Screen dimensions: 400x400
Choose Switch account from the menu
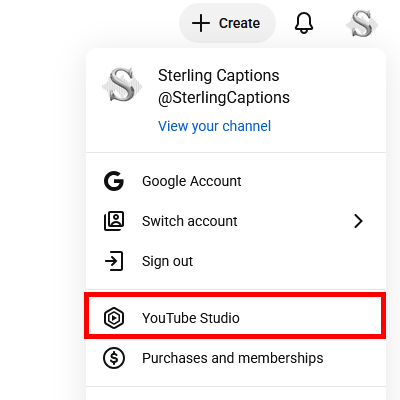(236, 221)
